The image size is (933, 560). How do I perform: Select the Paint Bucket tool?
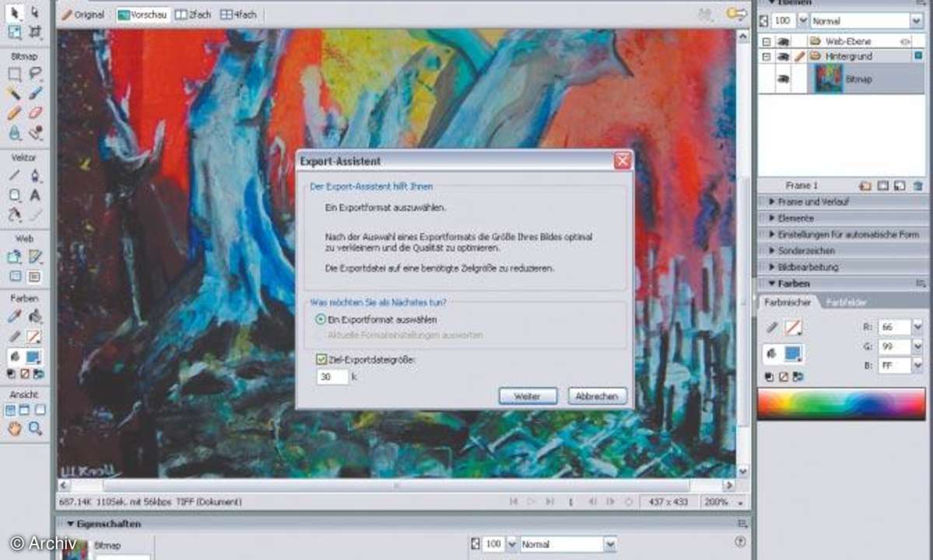point(35,316)
